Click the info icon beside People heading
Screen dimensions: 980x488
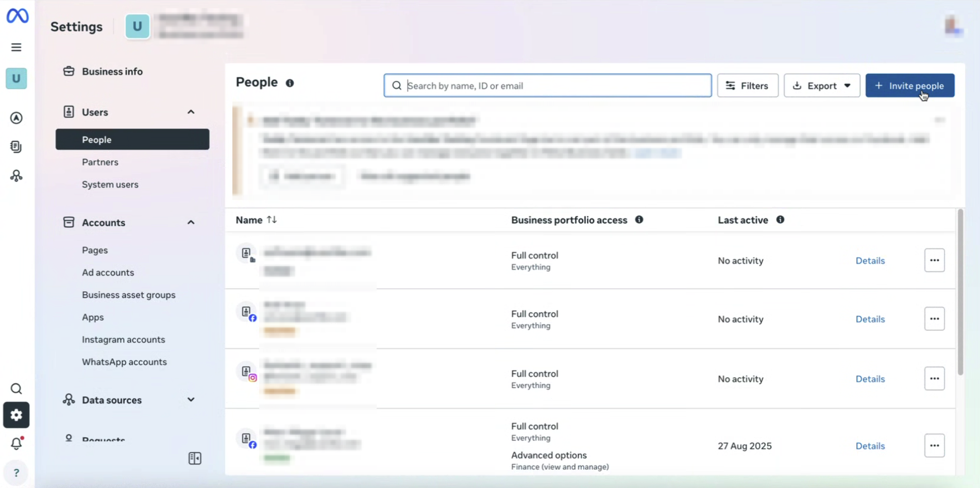click(x=290, y=83)
